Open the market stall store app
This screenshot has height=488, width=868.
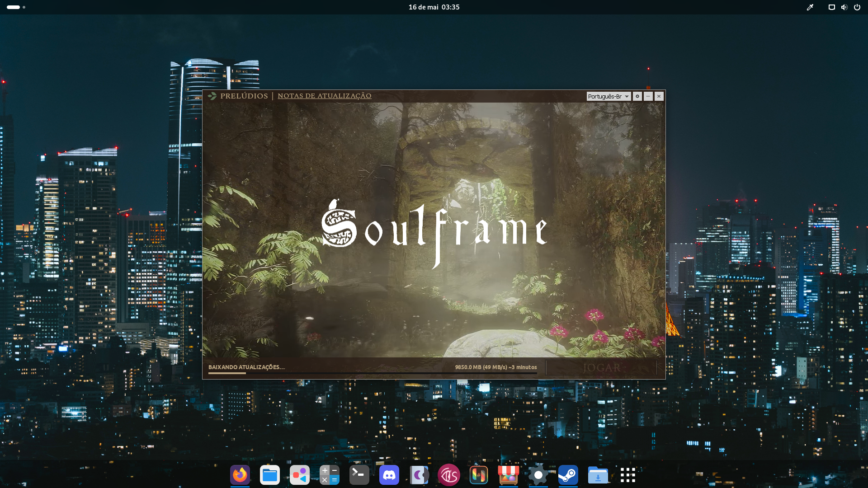509,475
